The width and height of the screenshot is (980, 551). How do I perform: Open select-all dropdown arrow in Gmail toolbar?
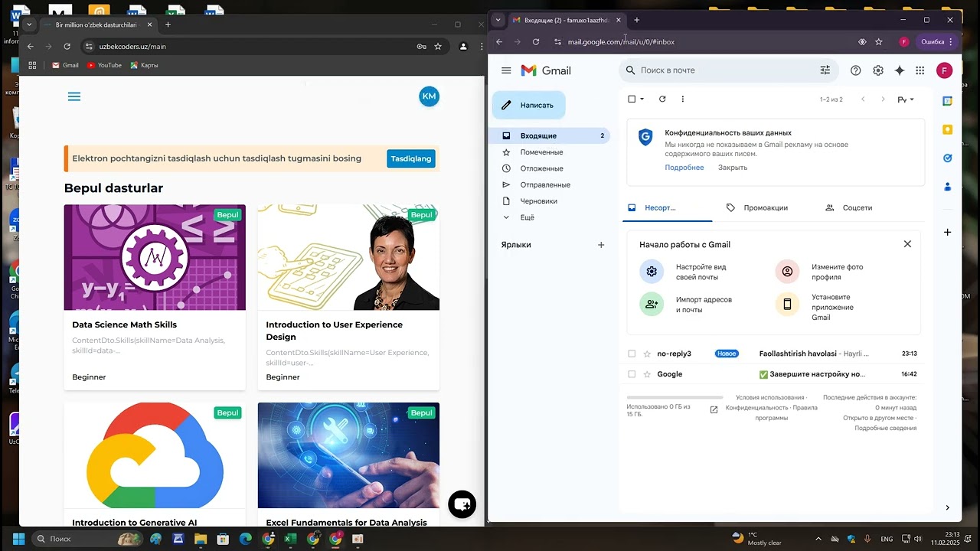pyautogui.click(x=642, y=99)
